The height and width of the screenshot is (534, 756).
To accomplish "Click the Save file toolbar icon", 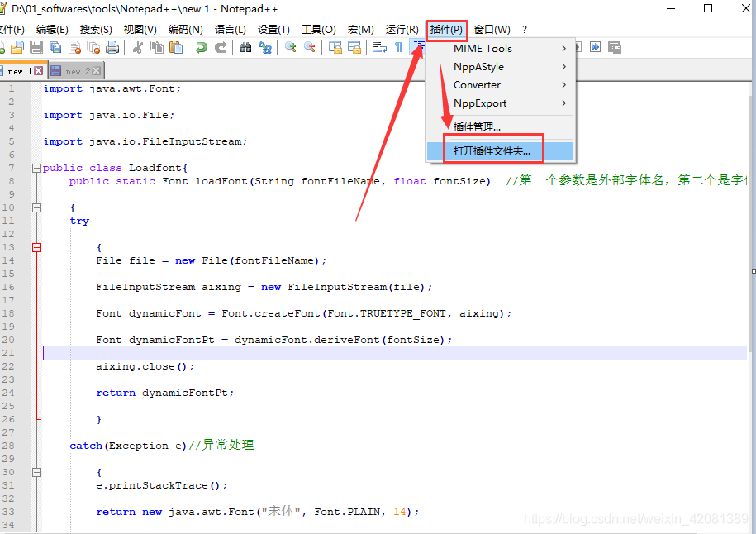I will pyautogui.click(x=36, y=47).
